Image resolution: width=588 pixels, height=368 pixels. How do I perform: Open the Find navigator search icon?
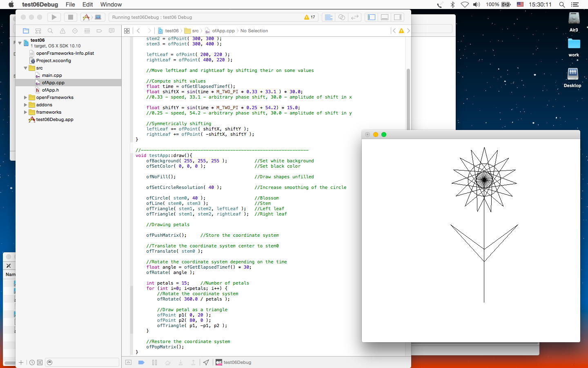click(x=50, y=31)
